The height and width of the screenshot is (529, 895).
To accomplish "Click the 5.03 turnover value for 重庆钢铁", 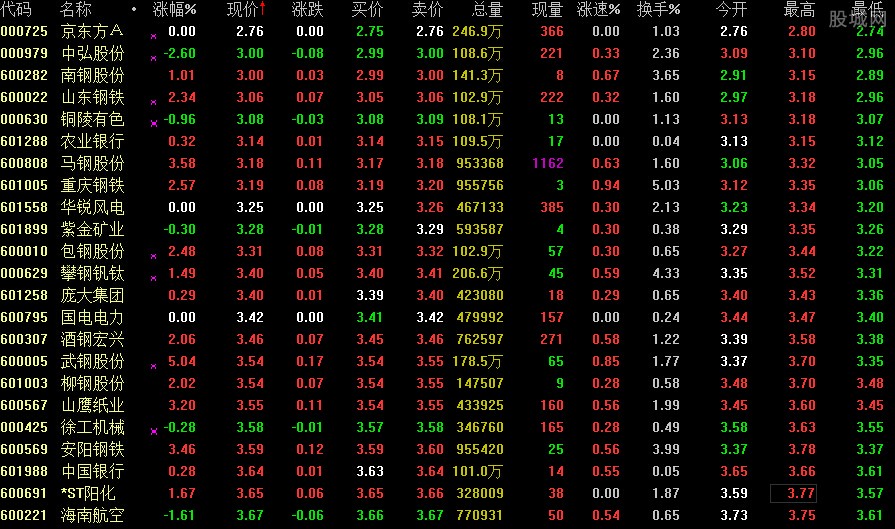I will (x=666, y=185).
